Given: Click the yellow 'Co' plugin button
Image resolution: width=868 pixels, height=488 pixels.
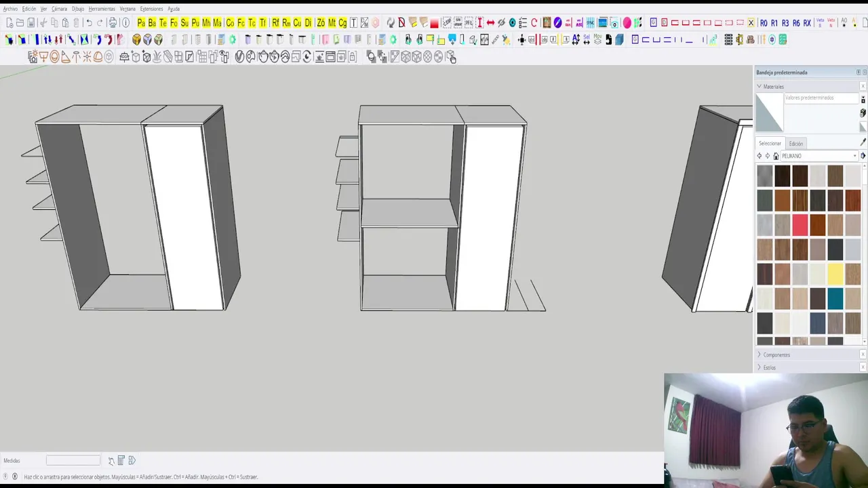Looking at the screenshot, I should pyautogui.click(x=230, y=22).
